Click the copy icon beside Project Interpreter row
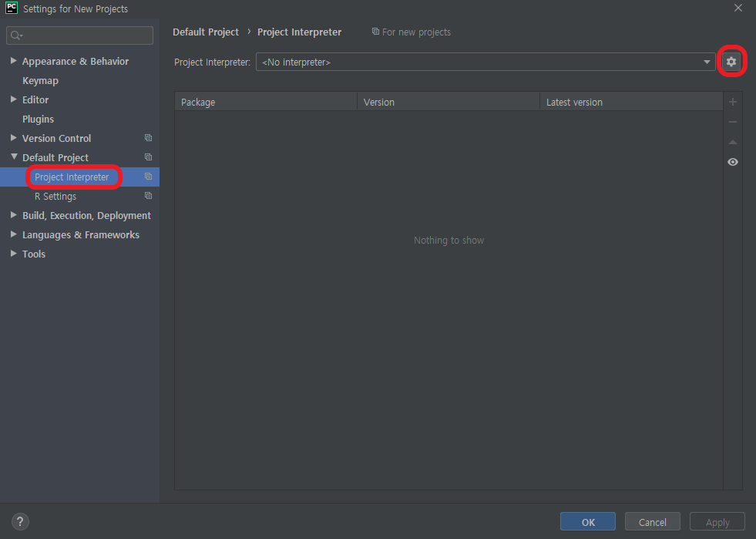This screenshot has width=756, height=539. pyautogui.click(x=148, y=177)
